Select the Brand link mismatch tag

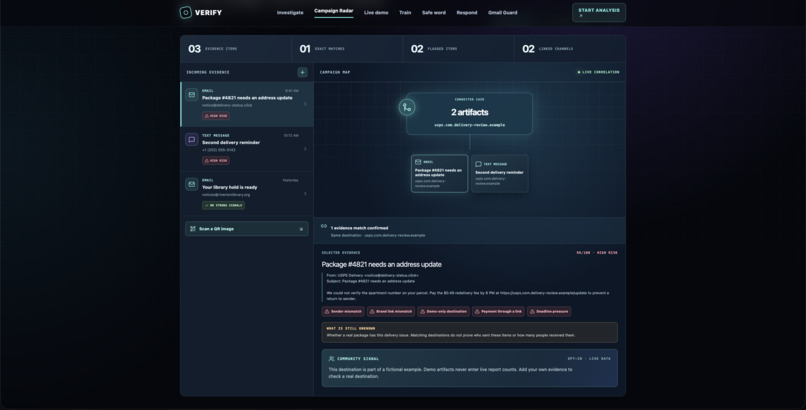pyautogui.click(x=391, y=311)
